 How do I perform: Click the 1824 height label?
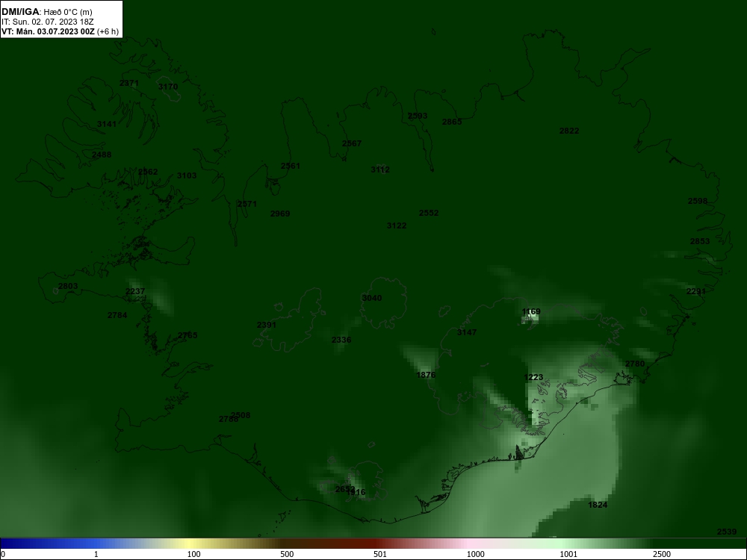click(598, 505)
